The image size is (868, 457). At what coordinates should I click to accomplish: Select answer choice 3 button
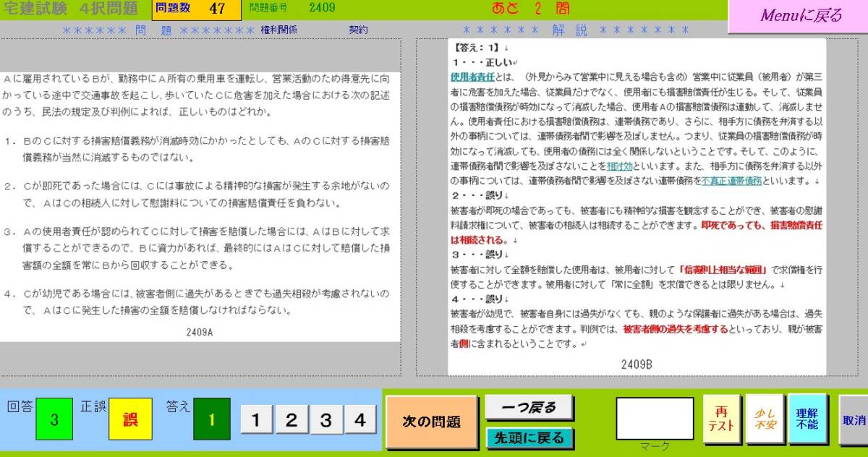pos(325,420)
